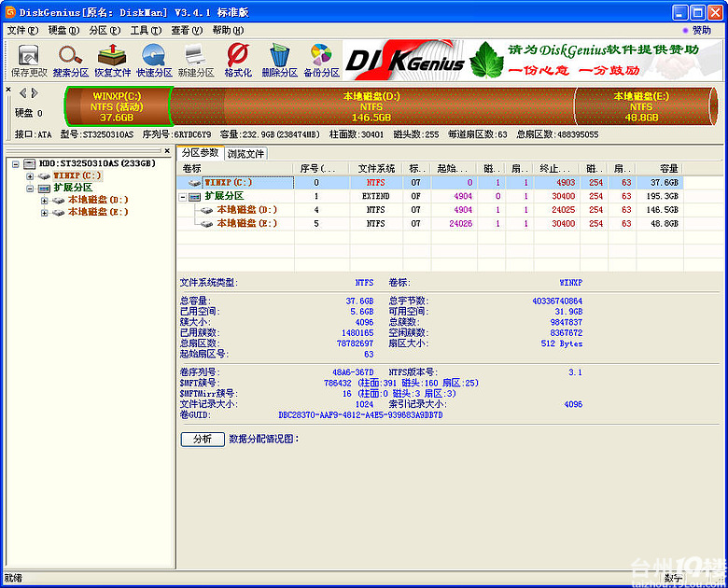Expand 本地磁盘 (D:) in the left tree
Viewport: 728px width, 588px height.
click(x=44, y=200)
